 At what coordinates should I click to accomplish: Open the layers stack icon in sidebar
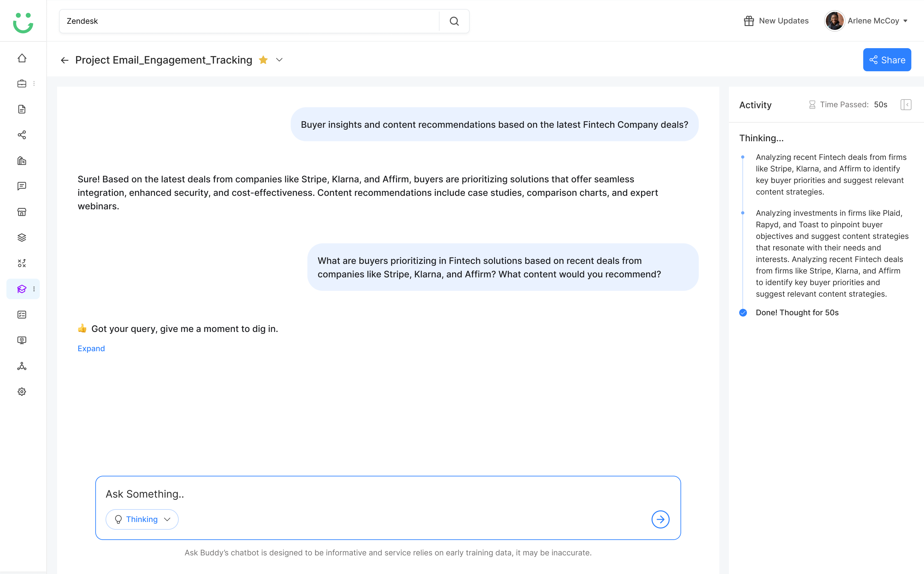click(x=22, y=238)
